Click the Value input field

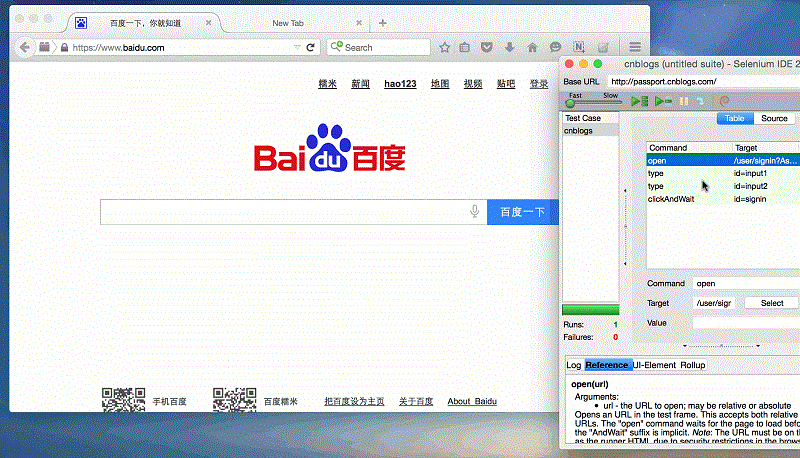pos(746,323)
